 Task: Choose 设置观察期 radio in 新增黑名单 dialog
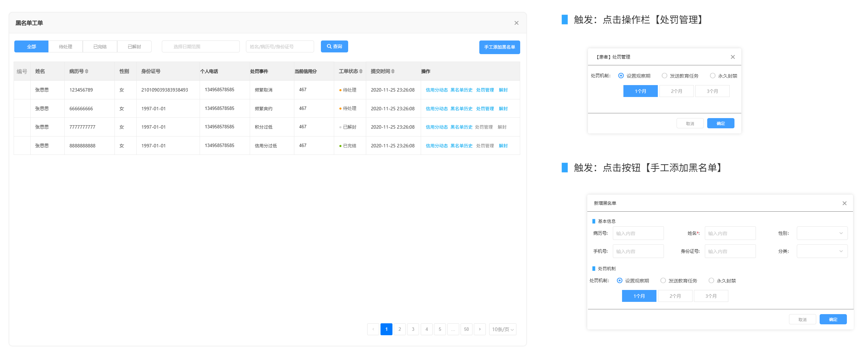[x=620, y=281]
